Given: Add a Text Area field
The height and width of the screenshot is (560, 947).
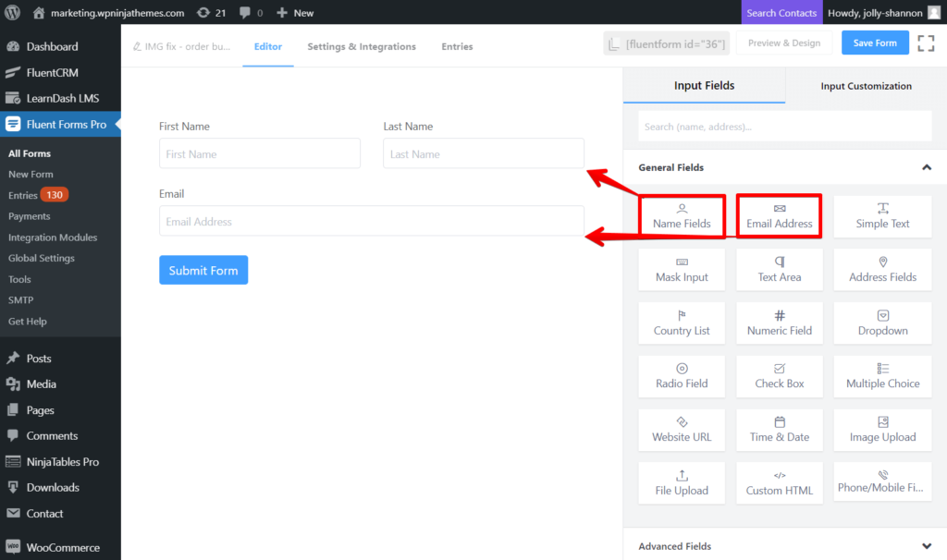Looking at the screenshot, I should (780, 269).
